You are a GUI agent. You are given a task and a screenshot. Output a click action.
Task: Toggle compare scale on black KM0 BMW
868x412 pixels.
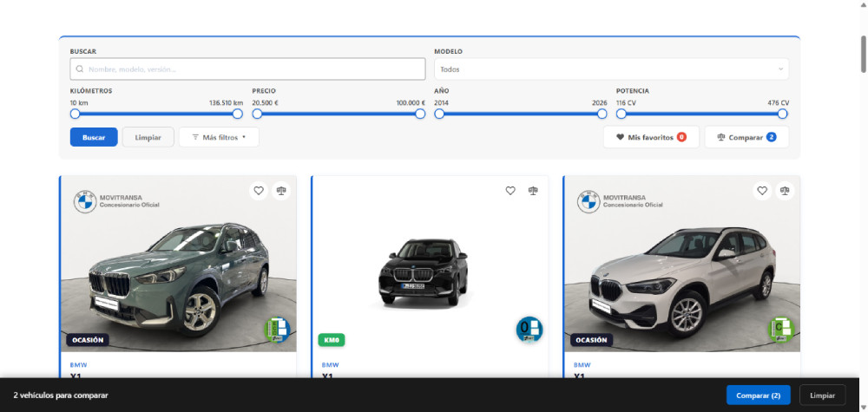pyautogui.click(x=533, y=191)
